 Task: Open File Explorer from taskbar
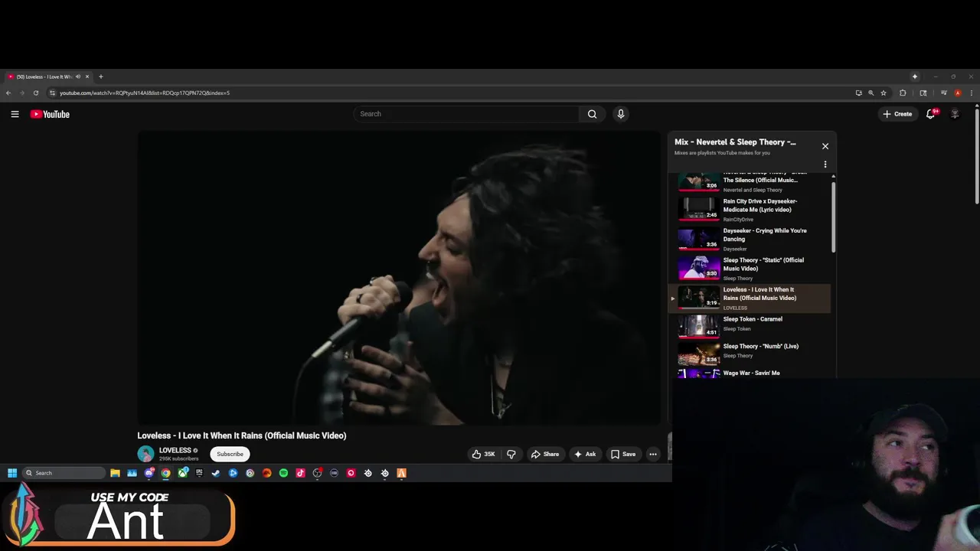tap(115, 473)
